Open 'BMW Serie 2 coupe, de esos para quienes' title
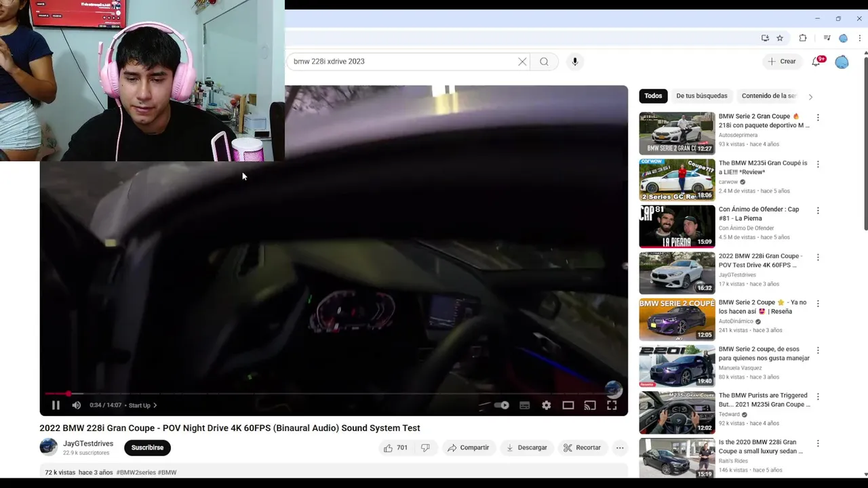This screenshot has width=868, height=488. pos(764,354)
